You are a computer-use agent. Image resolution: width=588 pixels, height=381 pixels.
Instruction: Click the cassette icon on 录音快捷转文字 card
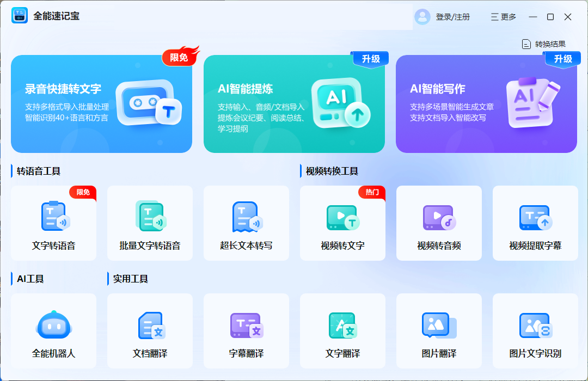tap(149, 102)
